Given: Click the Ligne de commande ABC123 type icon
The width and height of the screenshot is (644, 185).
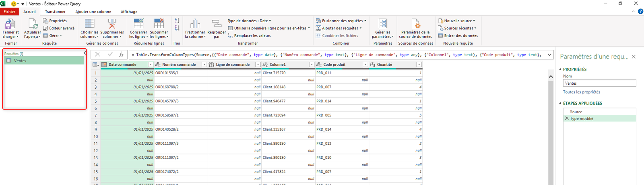Looking at the screenshot, I should tap(211, 64).
